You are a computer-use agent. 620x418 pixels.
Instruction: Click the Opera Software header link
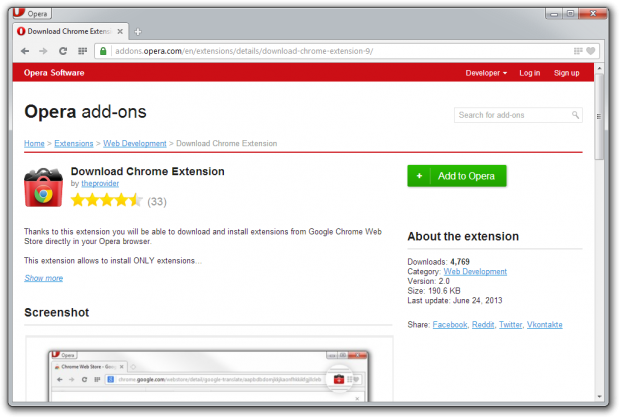[x=54, y=73]
